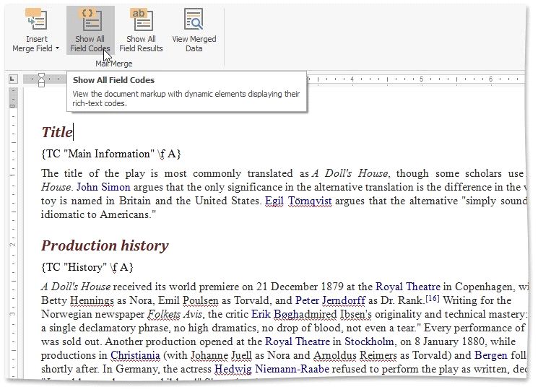
Task: Click the Production history heading
Action: [x=105, y=245]
